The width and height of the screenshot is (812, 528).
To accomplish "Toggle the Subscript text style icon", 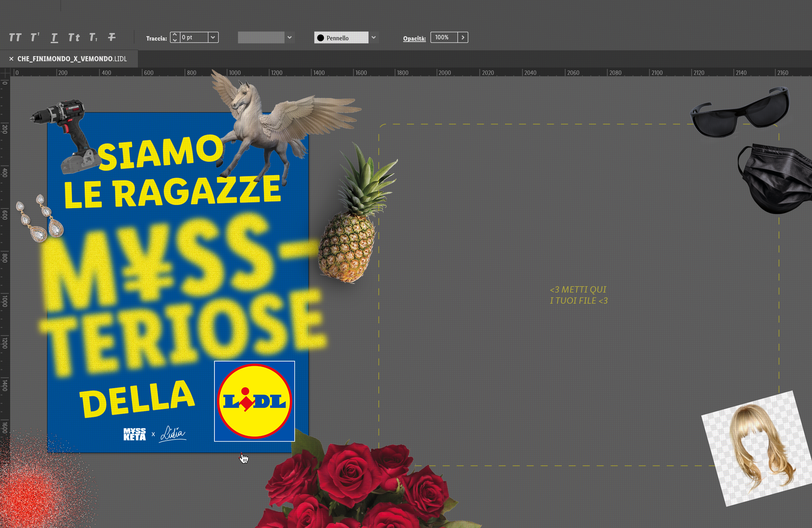I will pyautogui.click(x=93, y=37).
